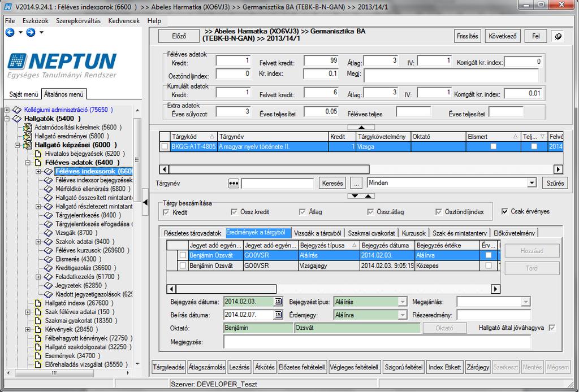Open the Szerepkörváltás menu
Viewport: 579px width, 392px height.
pos(78,21)
